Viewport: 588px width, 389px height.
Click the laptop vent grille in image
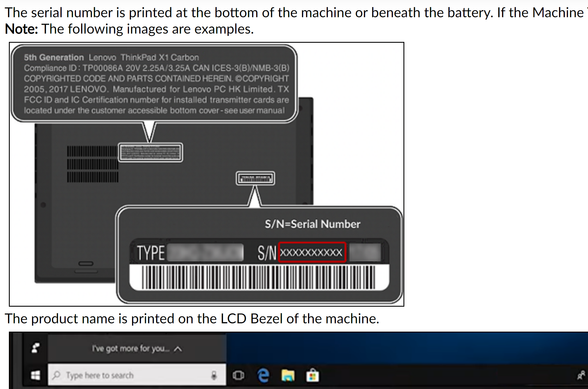click(92, 164)
